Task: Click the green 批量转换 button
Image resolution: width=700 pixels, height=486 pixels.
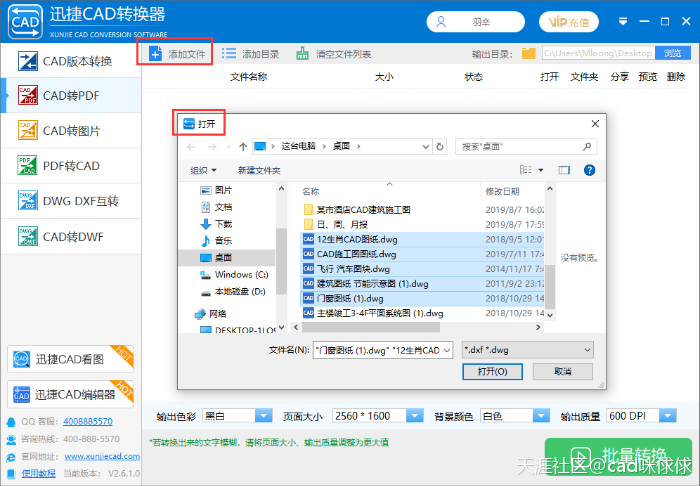Action: (x=618, y=457)
